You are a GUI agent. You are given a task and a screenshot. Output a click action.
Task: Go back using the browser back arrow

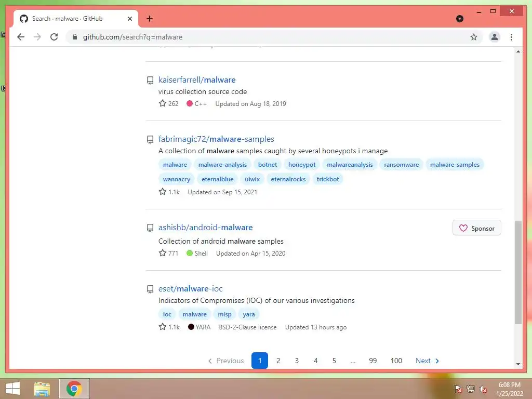coord(21,37)
